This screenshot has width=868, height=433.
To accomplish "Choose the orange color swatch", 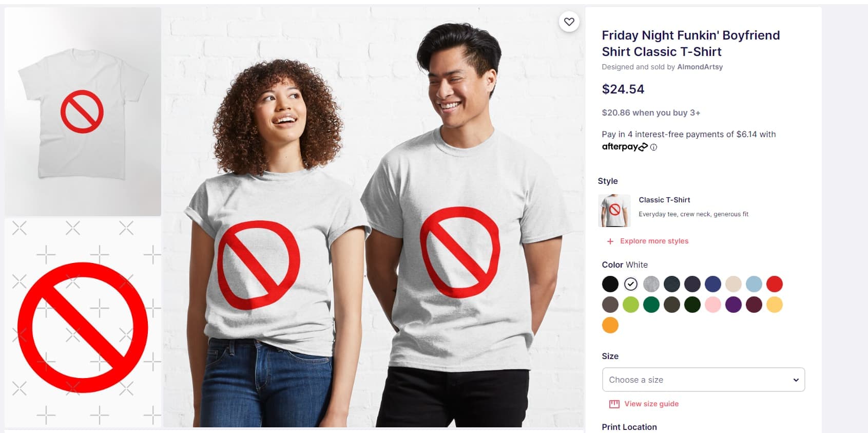I will [x=610, y=325].
